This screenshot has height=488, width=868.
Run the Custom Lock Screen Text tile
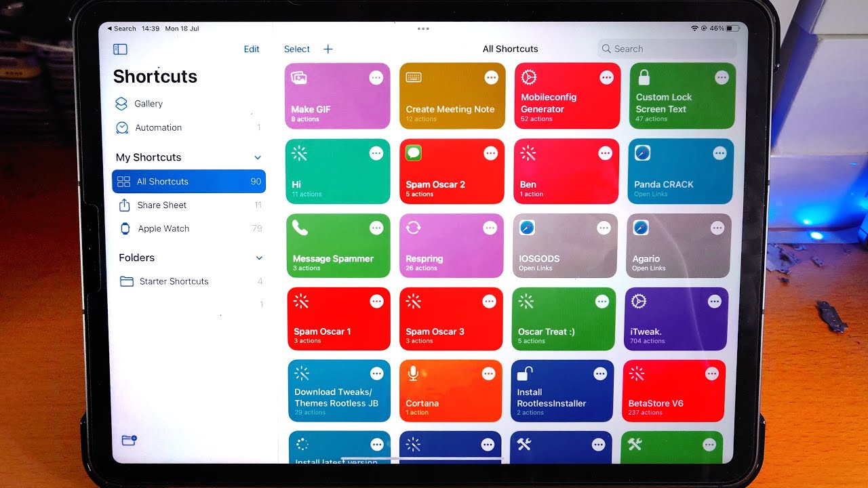point(683,96)
